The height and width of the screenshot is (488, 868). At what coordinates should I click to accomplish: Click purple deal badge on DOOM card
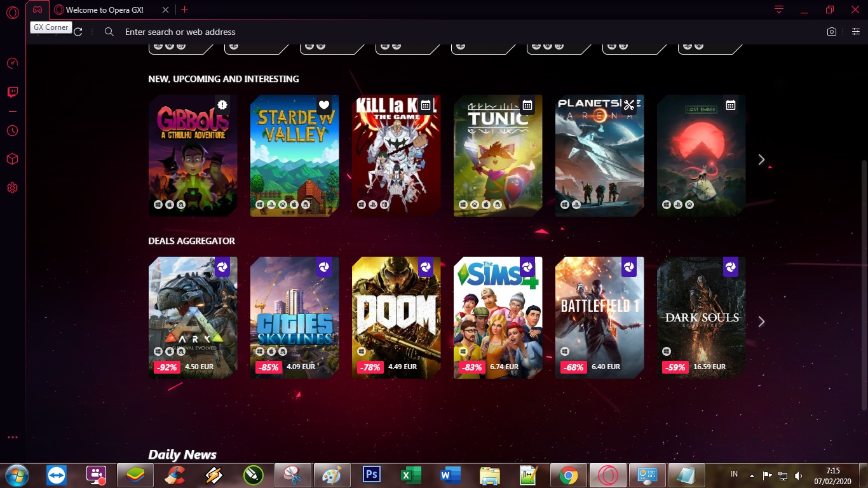(x=425, y=267)
